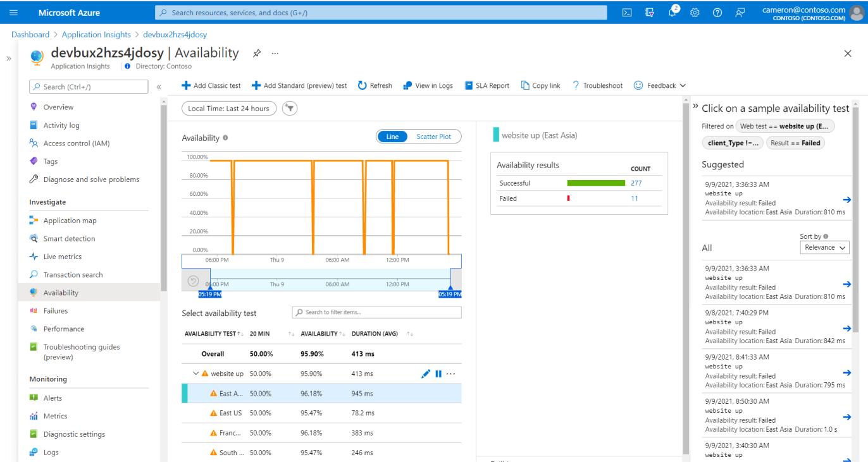868x462 pixels.
Task: Open portal settings gear icon
Action: [695, 13]
